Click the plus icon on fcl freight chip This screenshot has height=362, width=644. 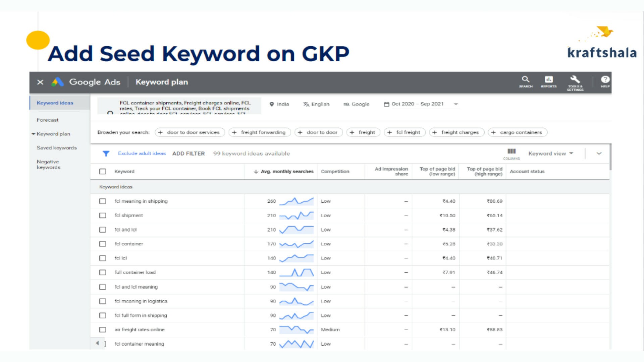click(x=389, y=132)
